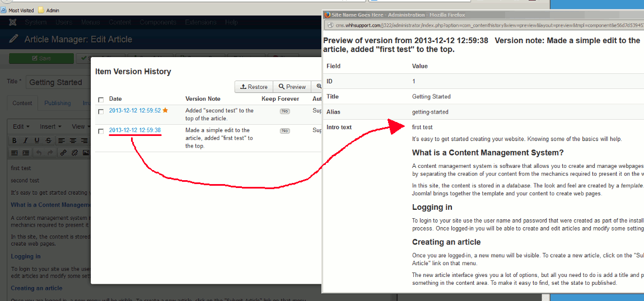Click the 'first test' intro text in the preview
The height and width of the screenshot is (301, 644).
point(422,127)
